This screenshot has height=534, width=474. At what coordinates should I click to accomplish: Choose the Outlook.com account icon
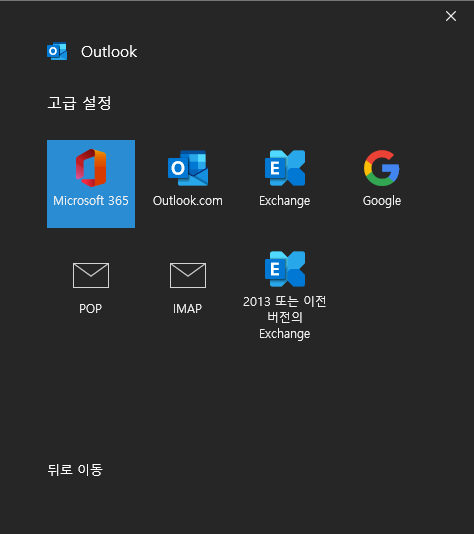point(188,168)
